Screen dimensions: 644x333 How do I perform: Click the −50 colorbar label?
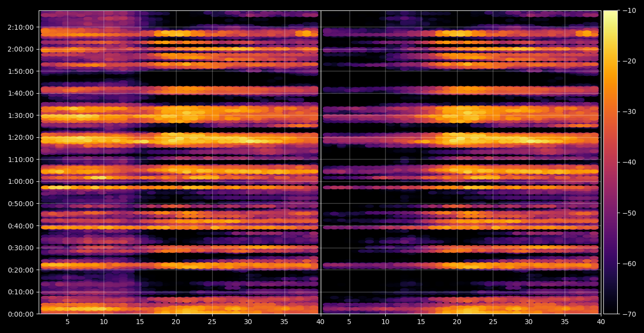(x=629, y=213)
